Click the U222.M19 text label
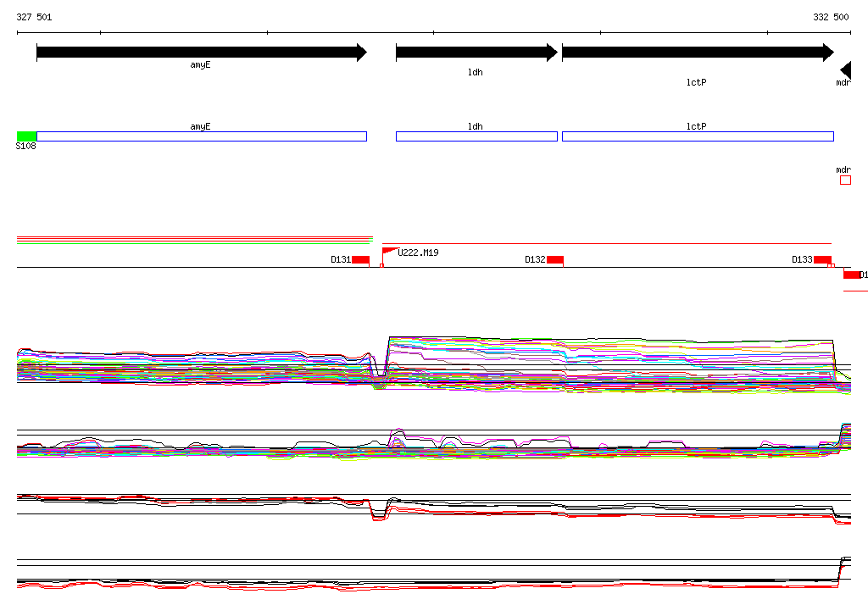 [418, 253]
